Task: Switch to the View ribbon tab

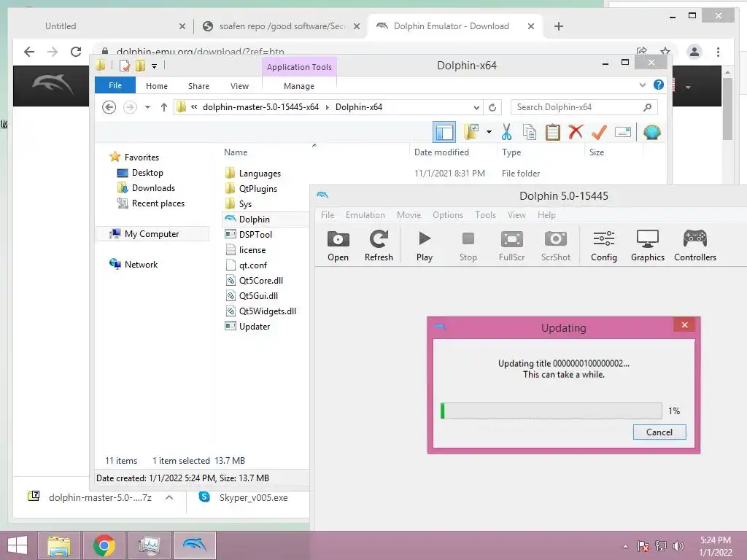Action: point(239,86)
